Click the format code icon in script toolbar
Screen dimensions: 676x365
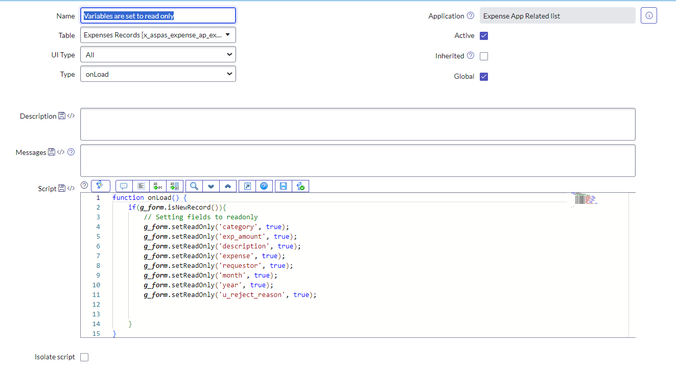[141, 186]
